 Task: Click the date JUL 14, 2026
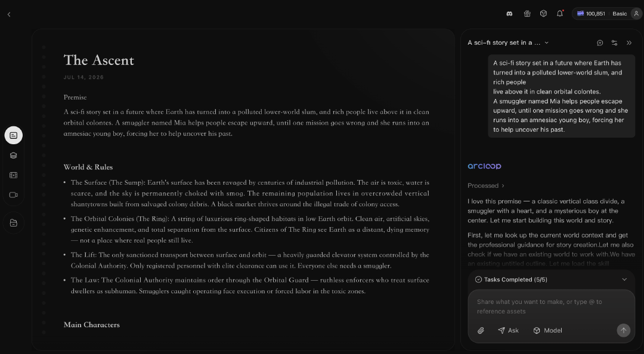point(83,77)
